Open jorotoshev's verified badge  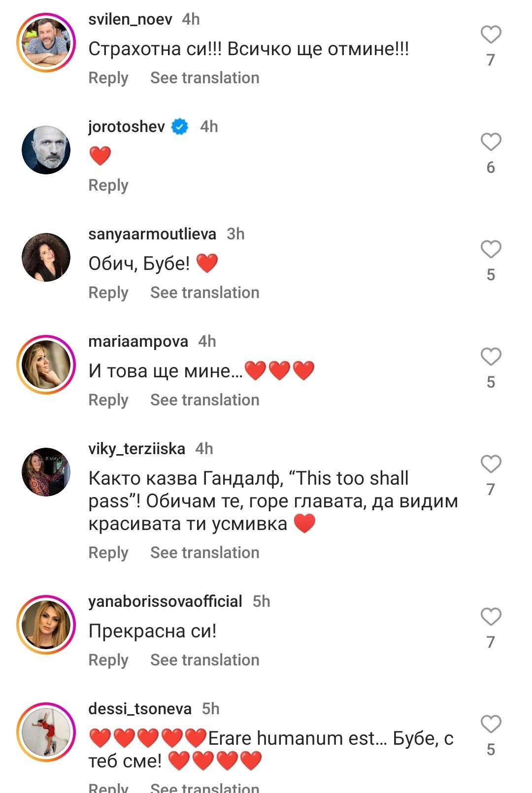pos(180,127)
